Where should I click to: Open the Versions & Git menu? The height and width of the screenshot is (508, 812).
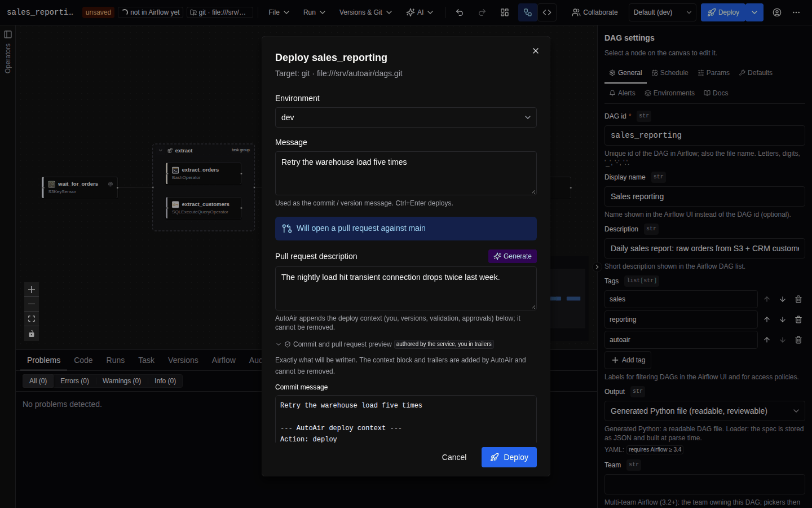point(365,12)
